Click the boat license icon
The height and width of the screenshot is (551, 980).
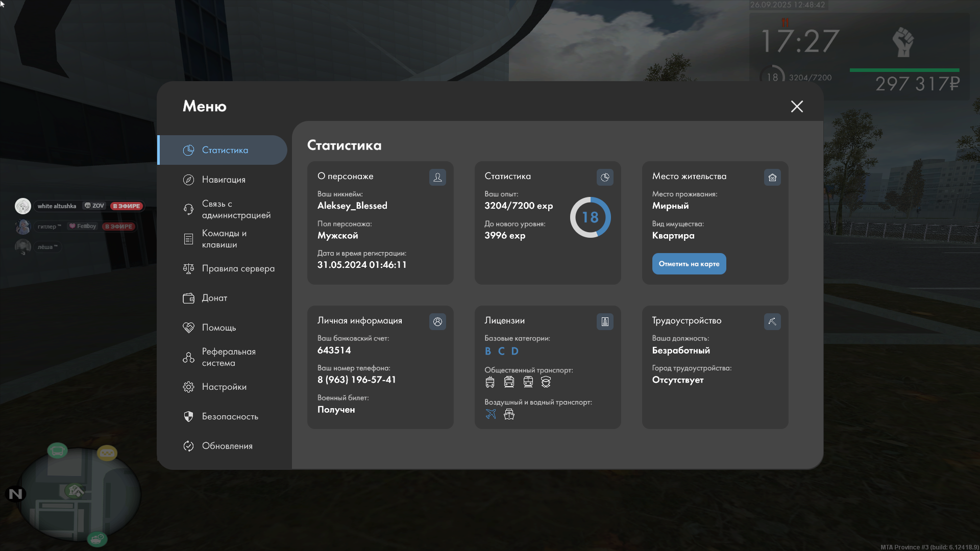click(x=509, y=414)
